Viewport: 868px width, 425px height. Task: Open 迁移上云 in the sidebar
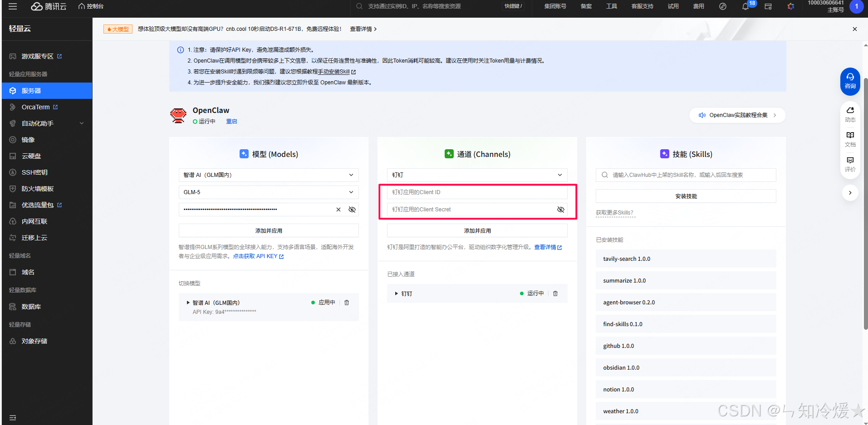coord(34,238)
